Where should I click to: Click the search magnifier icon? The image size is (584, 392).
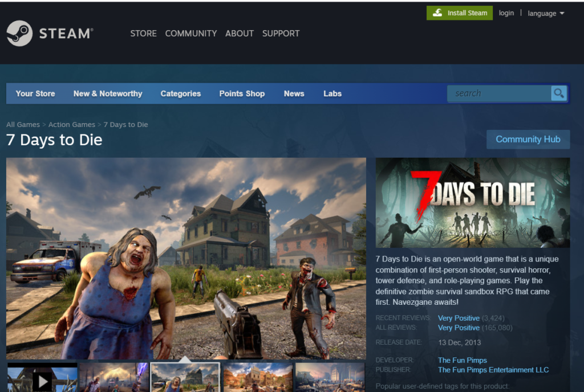coord(559,93)
